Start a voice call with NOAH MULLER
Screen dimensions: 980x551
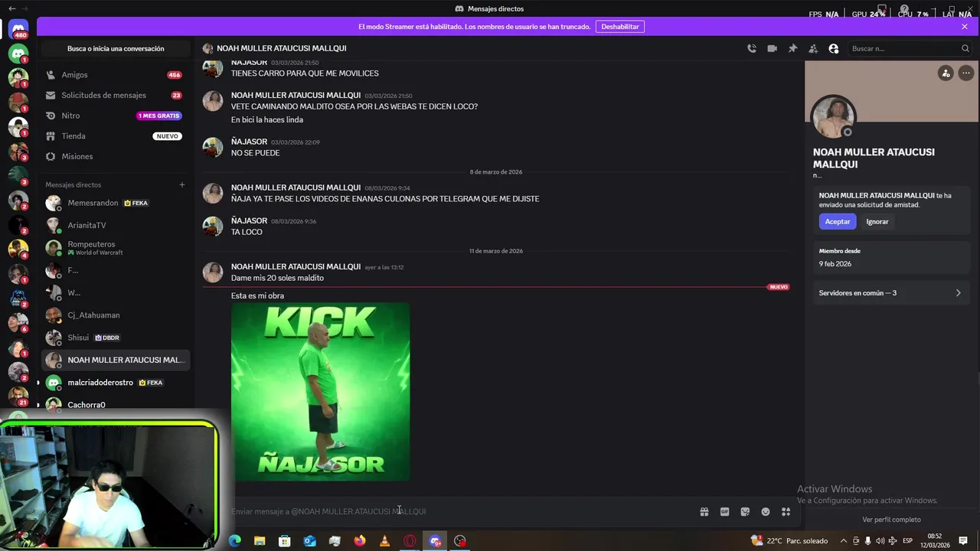pos(752,48)
